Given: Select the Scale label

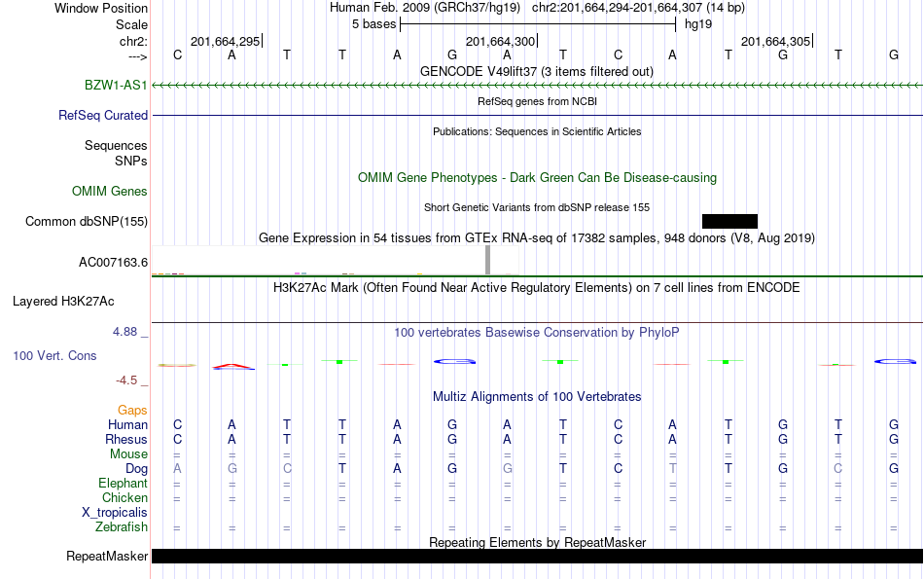Looking at the screenshot, I should [131, 24].
